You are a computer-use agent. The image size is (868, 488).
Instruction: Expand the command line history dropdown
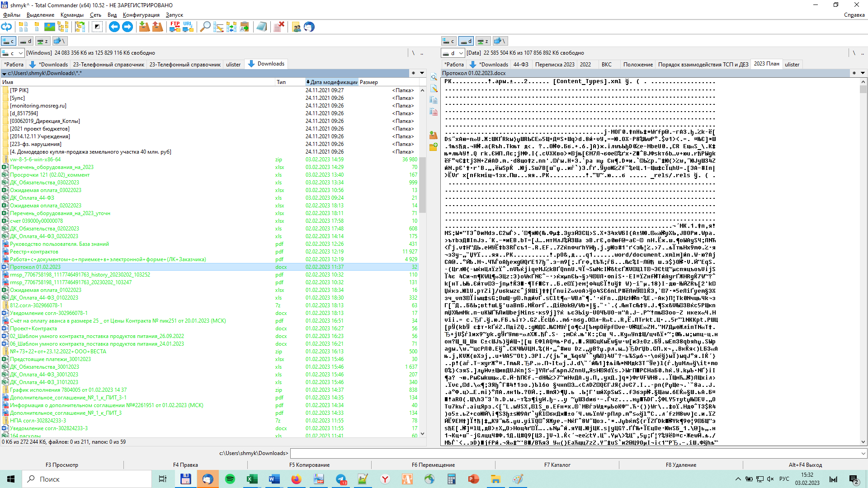[x=863, y=453]
